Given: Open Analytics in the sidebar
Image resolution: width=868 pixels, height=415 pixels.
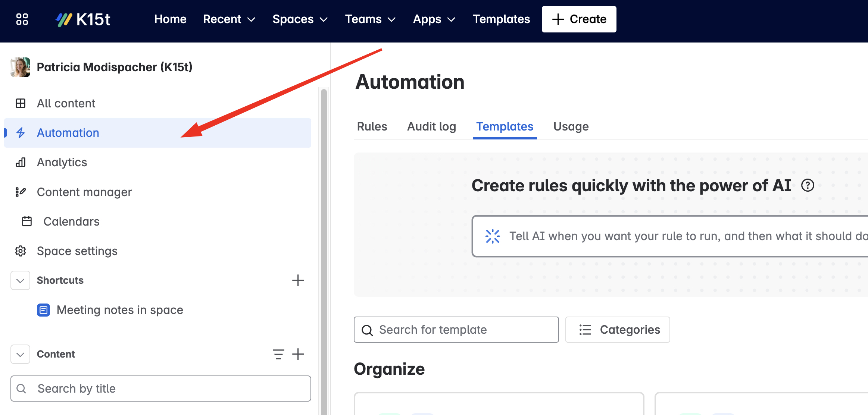Looking at the screenshot, I should point(157,162).
